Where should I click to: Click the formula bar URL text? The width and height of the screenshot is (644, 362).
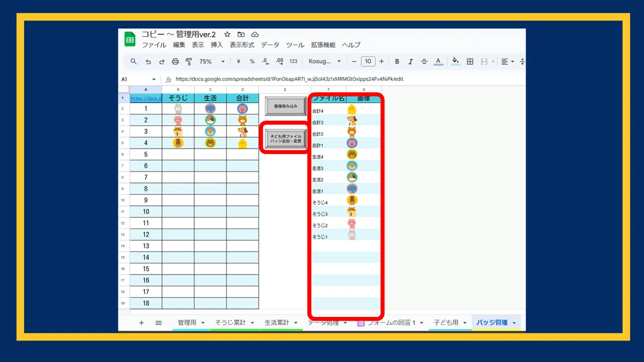point(289,79)
